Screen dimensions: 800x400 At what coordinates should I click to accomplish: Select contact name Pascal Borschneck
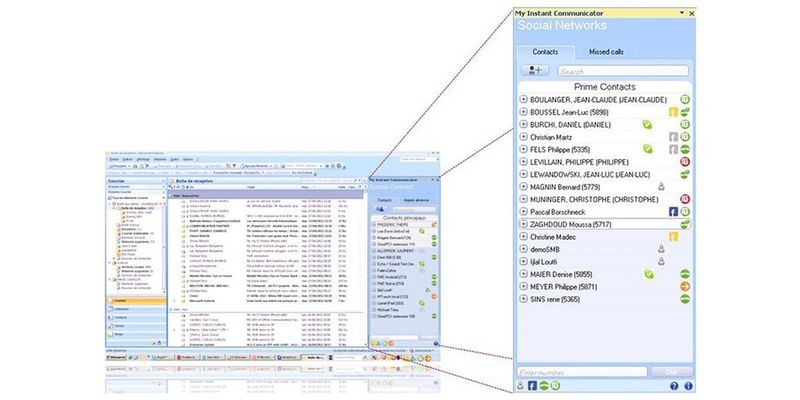558,212
